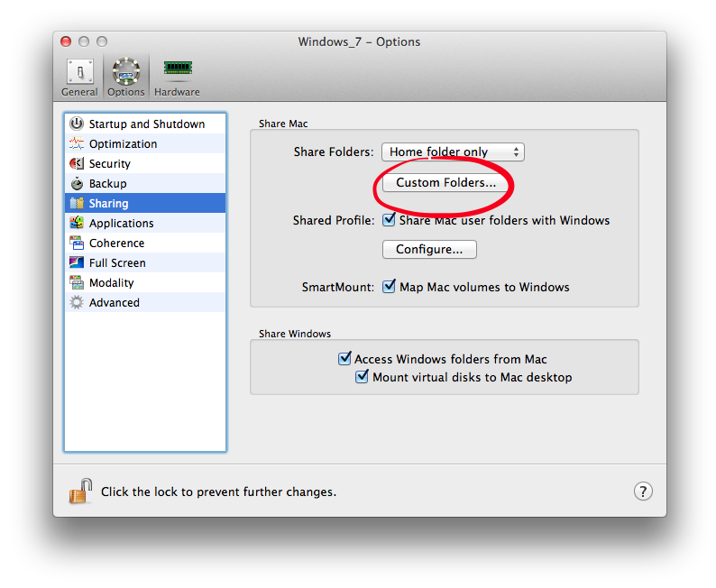The width and height of the screenshot is (716, 588).
Task: Toggle Map Mac volumes to Windows
Action: coord(389,286)
